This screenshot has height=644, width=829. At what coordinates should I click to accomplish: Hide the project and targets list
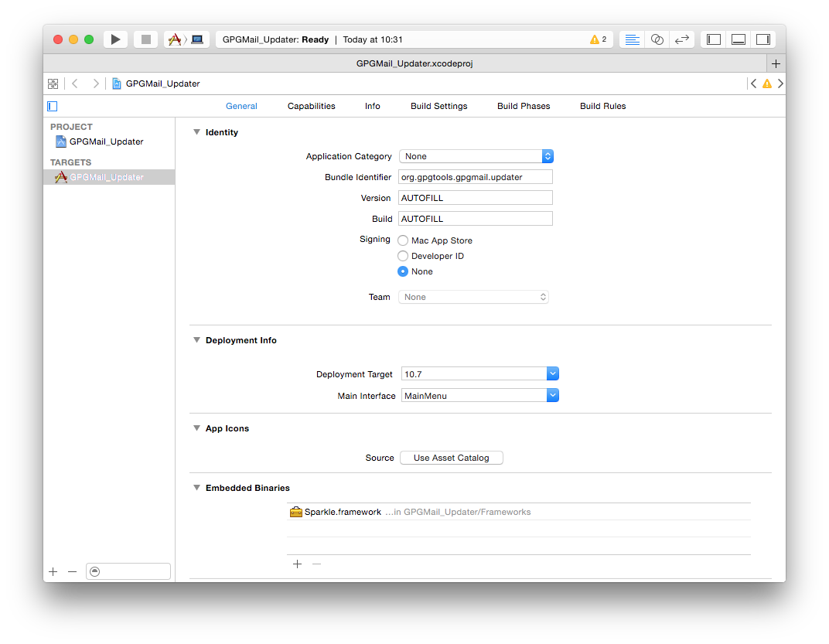[x=53, y=106]
